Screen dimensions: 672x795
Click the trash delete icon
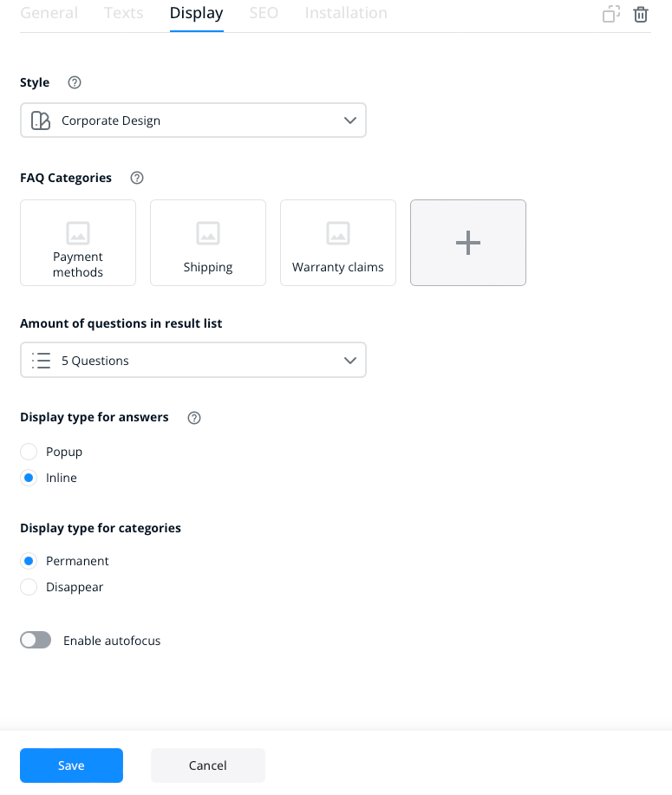click(x=641, y=14)
